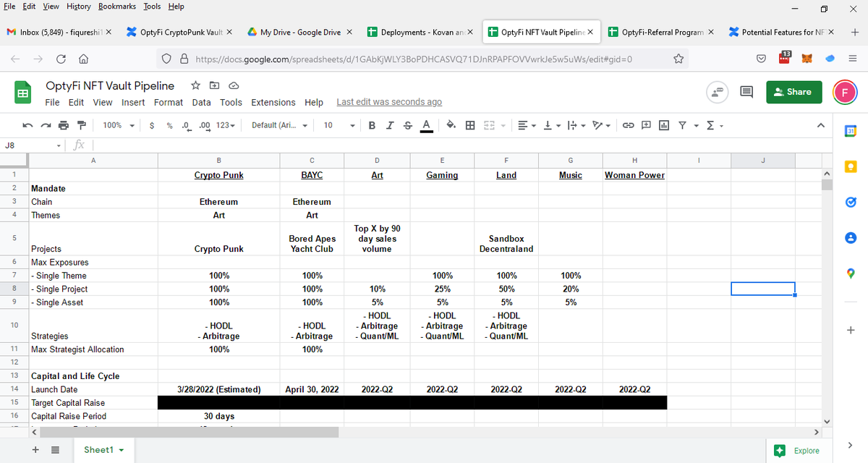The image size is (868, 463).
Task: Open a new browser tab
Action: pos(854,32)
